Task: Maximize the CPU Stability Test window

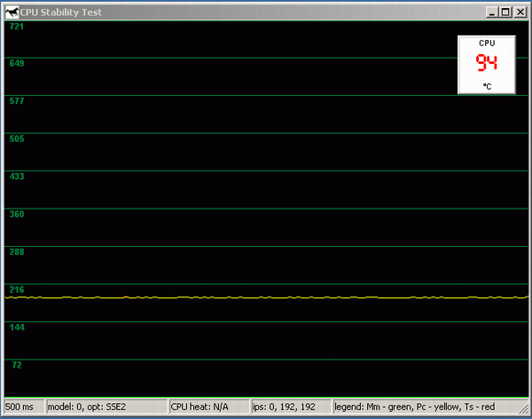Action: pyautogui.click(x=505, y=12)
